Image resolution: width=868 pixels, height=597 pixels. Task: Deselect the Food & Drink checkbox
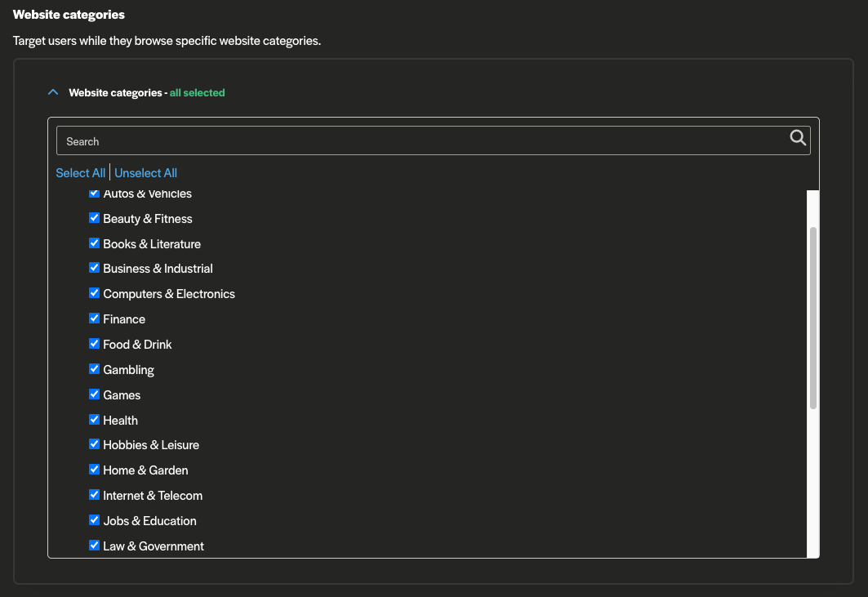pos(94,343)
